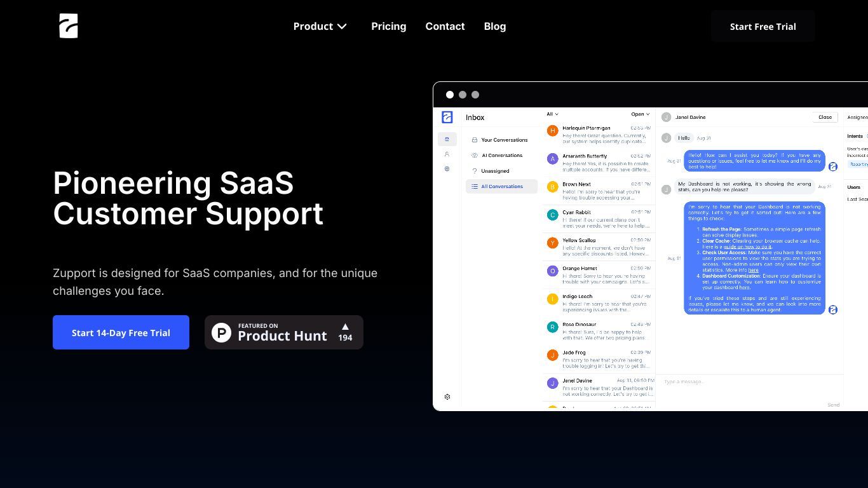Open Orange Hornet conversation
The width and height of the screenshot is (868, 488).
point(599,274)
